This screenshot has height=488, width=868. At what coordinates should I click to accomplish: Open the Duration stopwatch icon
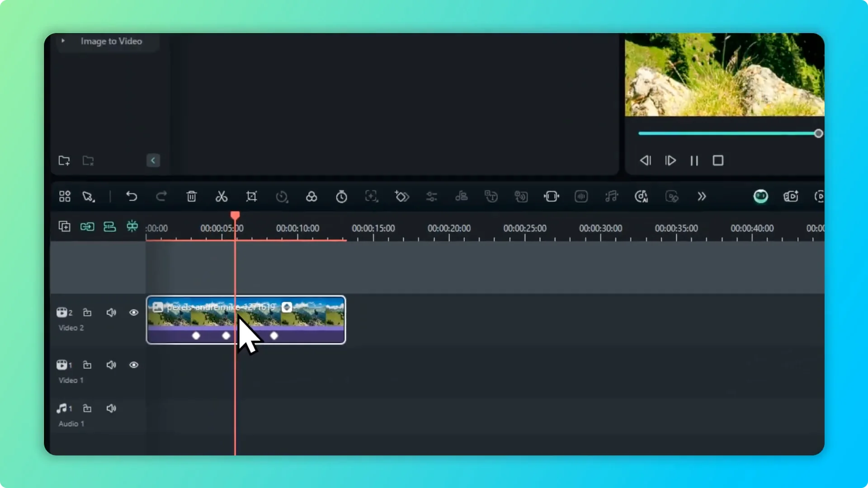[341, 197]
